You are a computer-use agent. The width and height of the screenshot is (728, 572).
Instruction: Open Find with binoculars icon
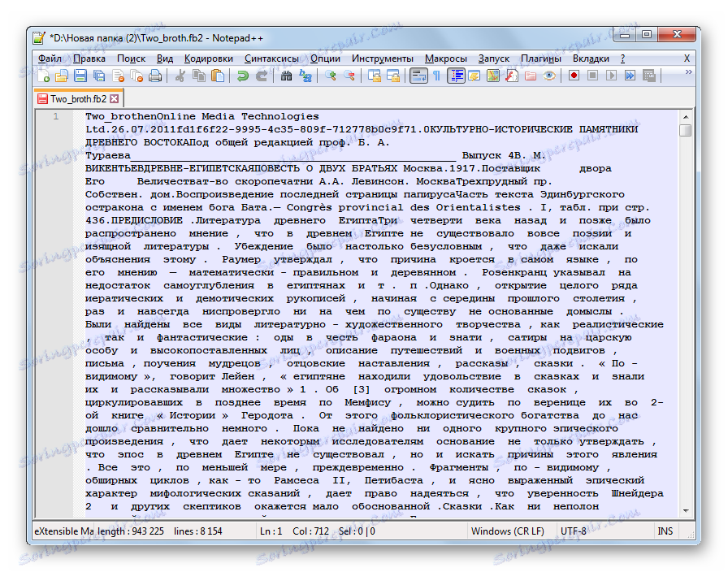[286, 76]
